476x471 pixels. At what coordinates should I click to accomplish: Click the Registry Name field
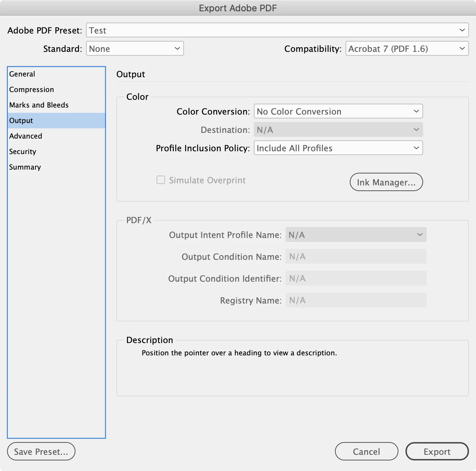pos(356,300)
